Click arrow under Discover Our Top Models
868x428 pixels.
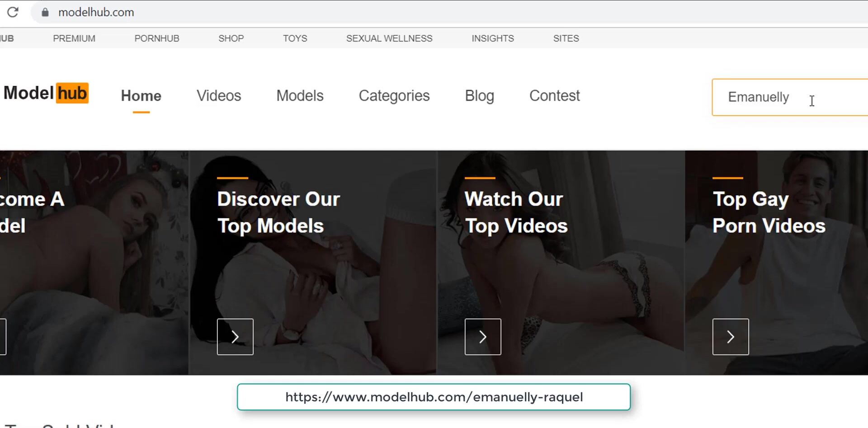click(235, 337)
